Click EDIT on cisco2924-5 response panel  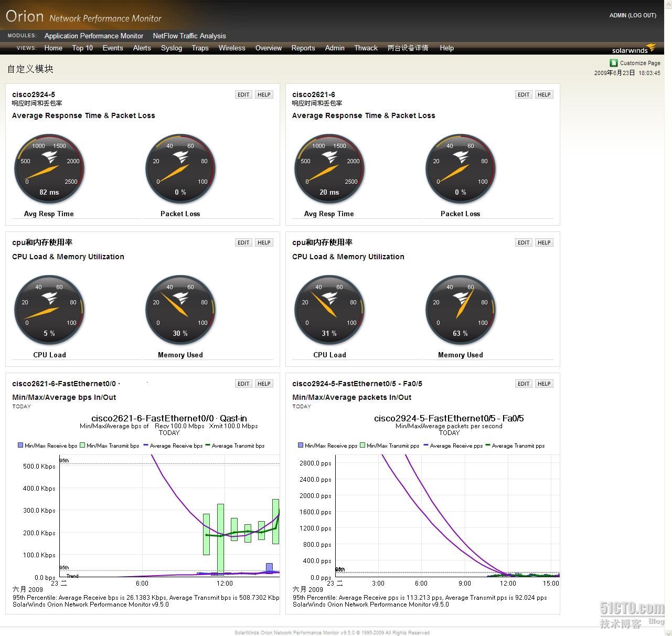click(x=243, y=94)
